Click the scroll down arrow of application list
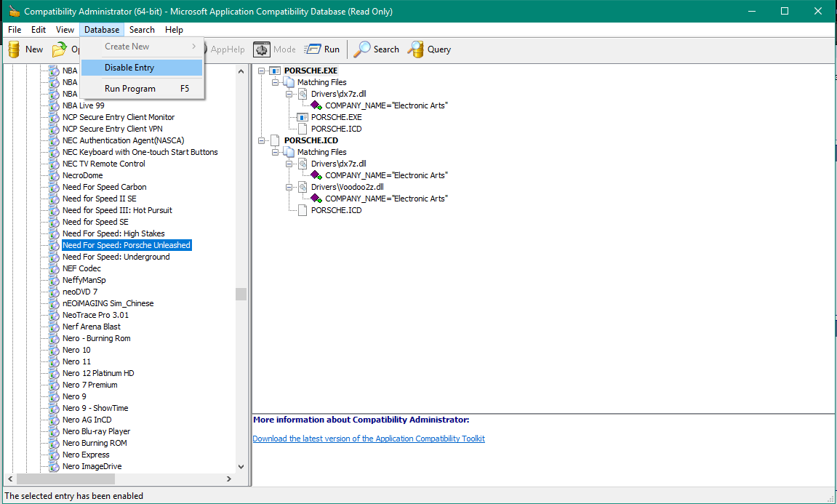Viewport: 837px width, 504px height. point(241,467)
